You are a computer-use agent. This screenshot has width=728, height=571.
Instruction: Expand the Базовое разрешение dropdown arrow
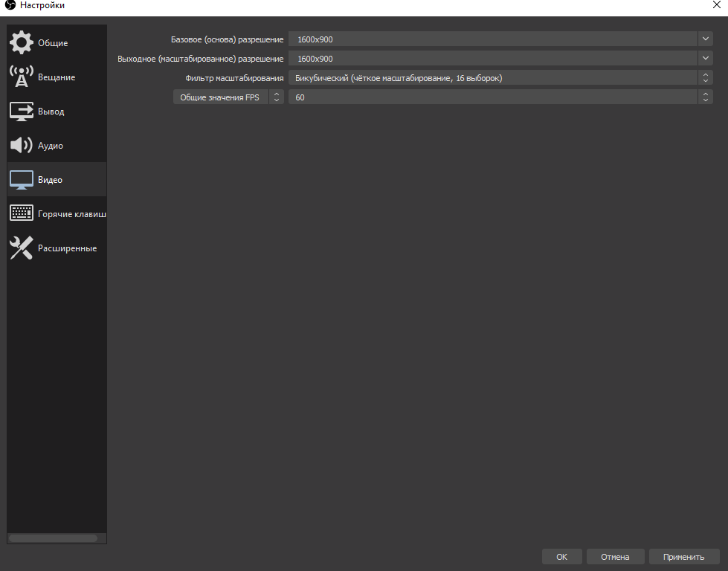(705, 39)
